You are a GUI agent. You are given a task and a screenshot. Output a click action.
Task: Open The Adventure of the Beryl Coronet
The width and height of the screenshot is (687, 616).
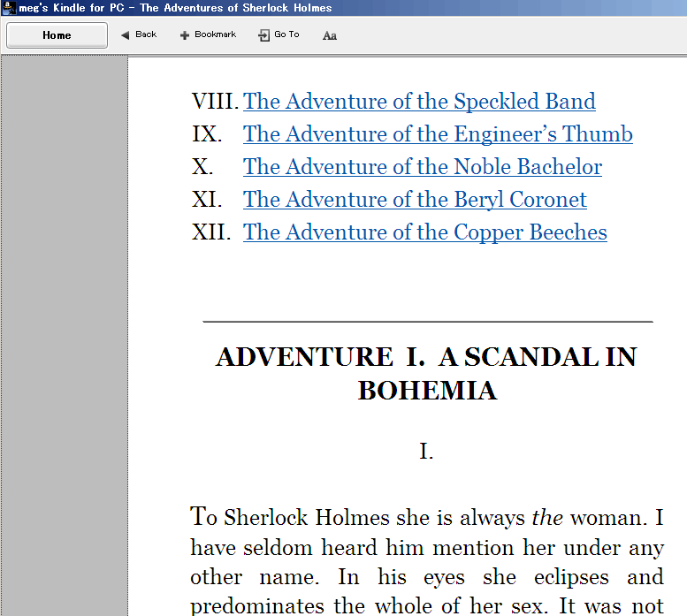(x=415, y=200)
